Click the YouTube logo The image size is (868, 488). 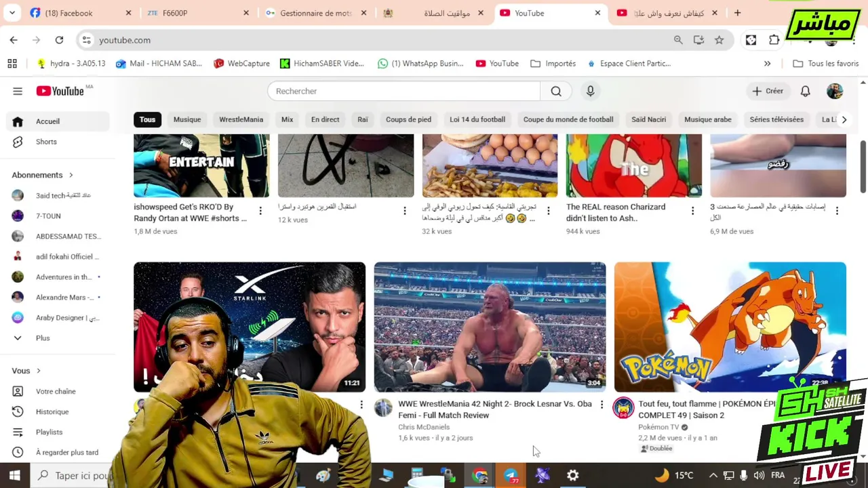(60, 91)
